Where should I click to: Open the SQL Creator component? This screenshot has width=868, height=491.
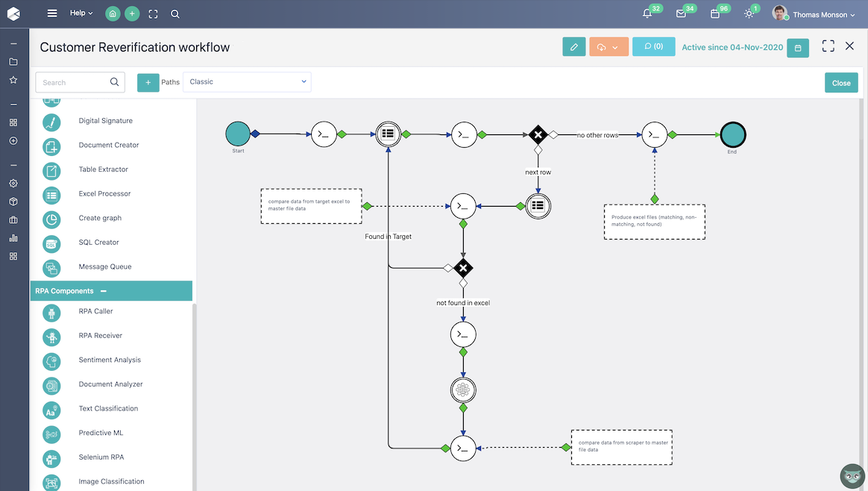pos(97,242)
